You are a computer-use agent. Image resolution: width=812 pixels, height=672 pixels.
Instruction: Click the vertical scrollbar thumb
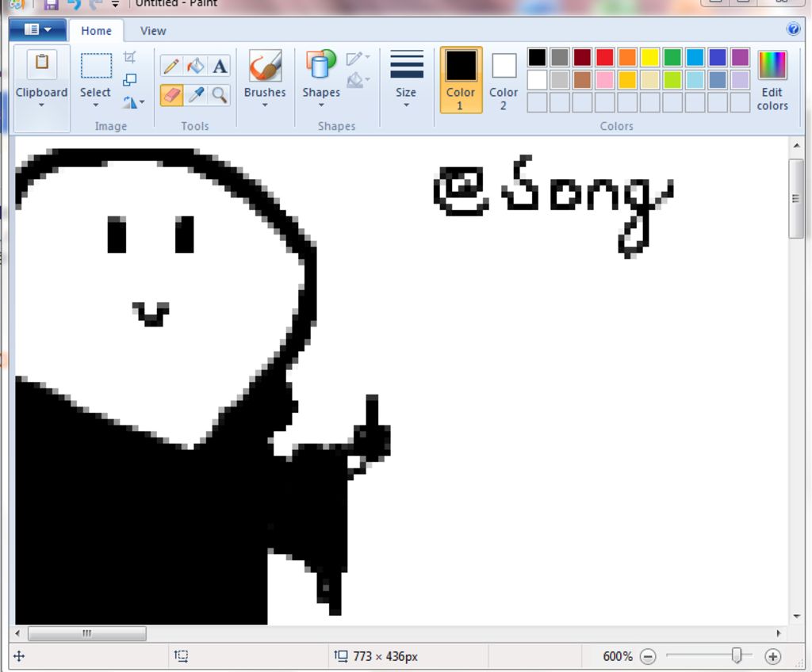tap(796, 199)
